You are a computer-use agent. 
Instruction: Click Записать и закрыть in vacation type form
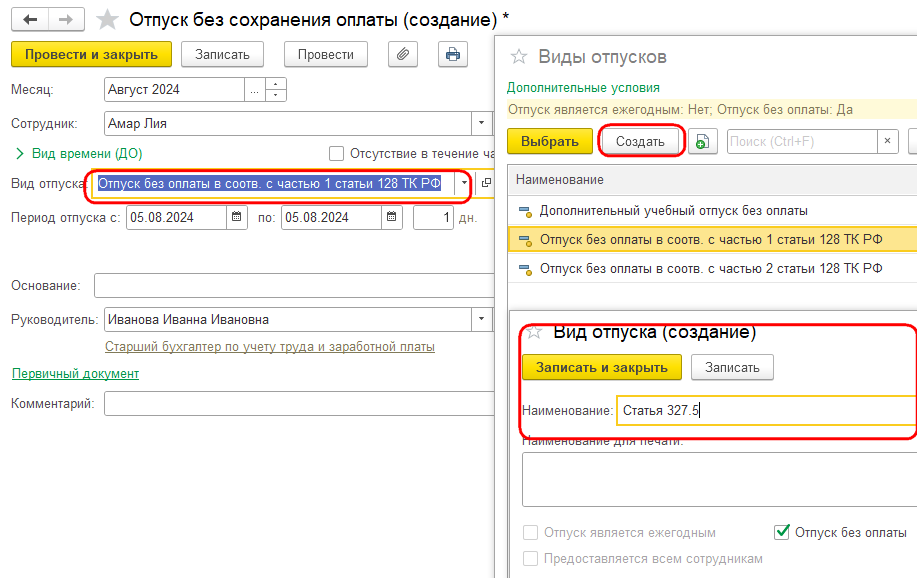pos(602,367)
